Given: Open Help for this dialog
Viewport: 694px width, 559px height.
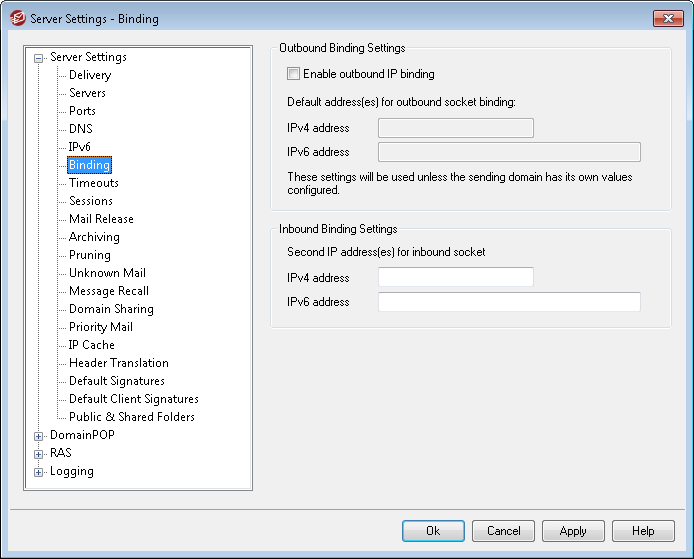Looking at the screenshot, I should click(x=643, y=531).
